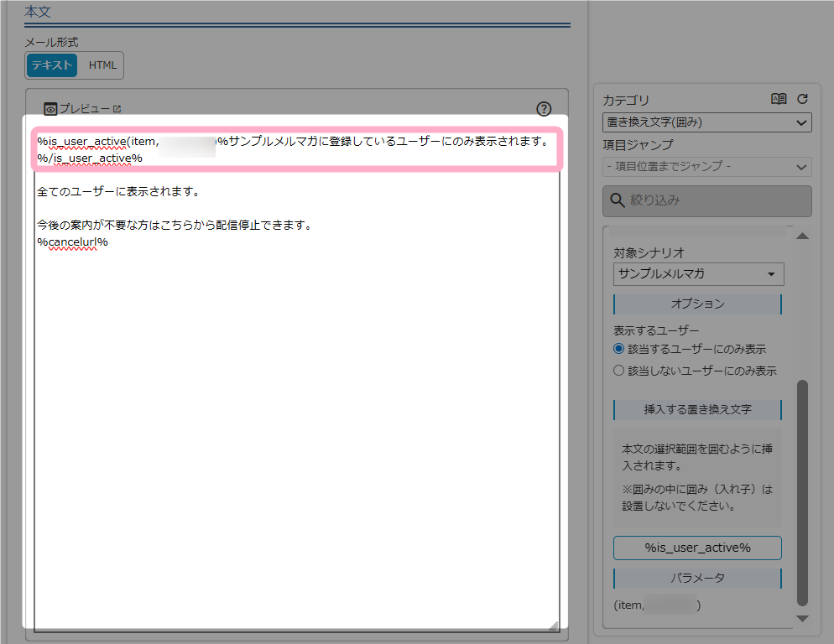Open the カテゴリ dropdown 置き換え文字(囲み)
Viewport: 834px width, 644px height.
click(x=706, y=122)
